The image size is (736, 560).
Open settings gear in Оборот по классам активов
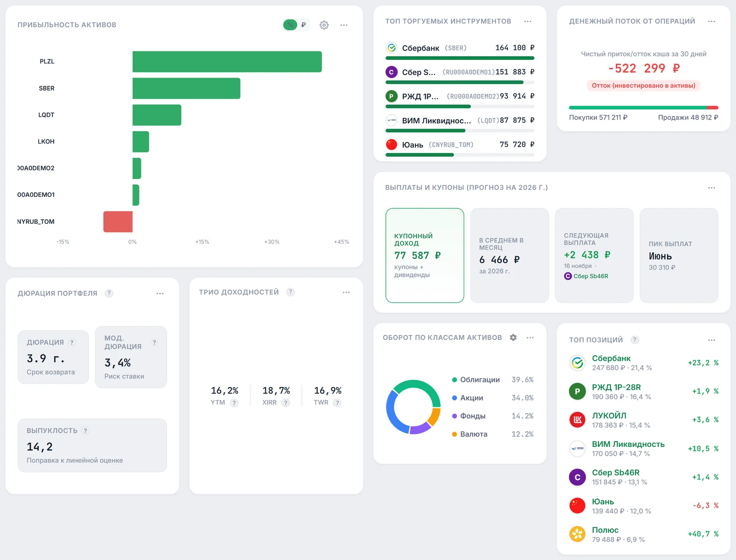point(513,337)
